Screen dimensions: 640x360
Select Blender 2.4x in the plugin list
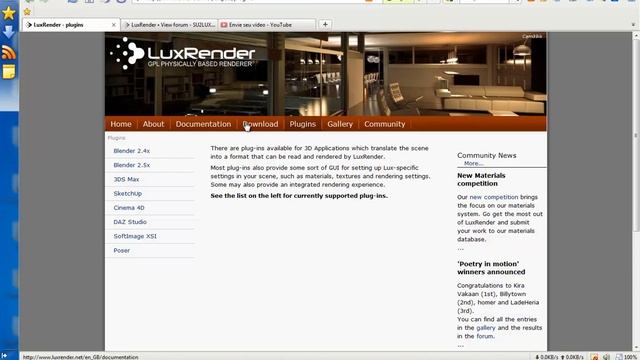[x=131, y=151]
